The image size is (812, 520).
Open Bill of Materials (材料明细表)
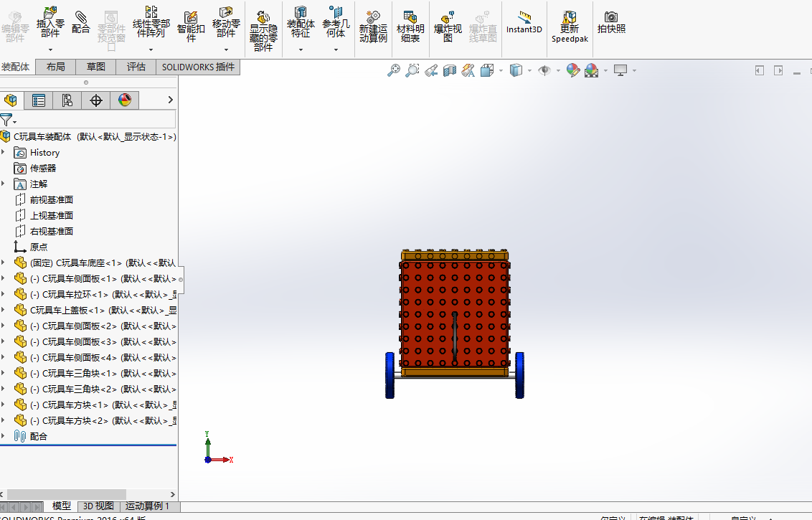tap(410, 27)
